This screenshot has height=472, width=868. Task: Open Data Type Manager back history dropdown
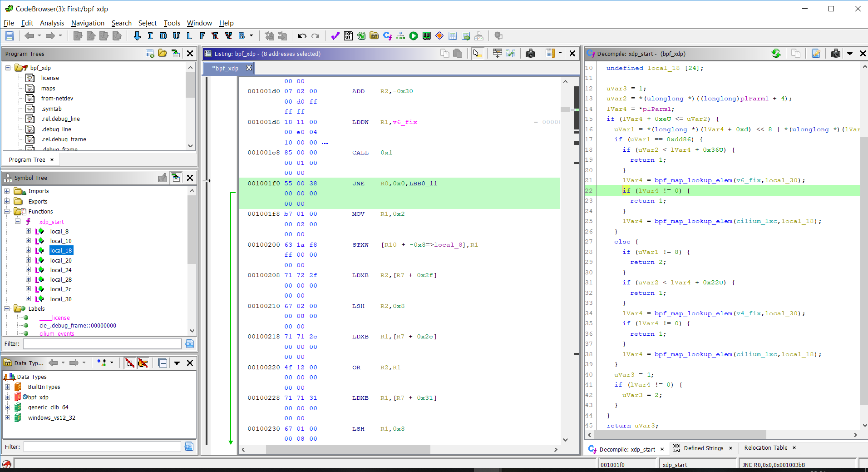tap(63, 363)
